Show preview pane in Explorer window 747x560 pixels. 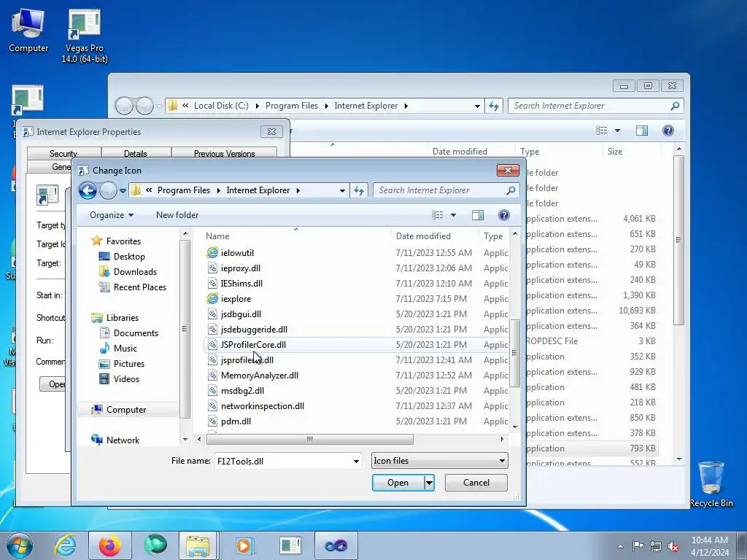[x=642, y=131]
